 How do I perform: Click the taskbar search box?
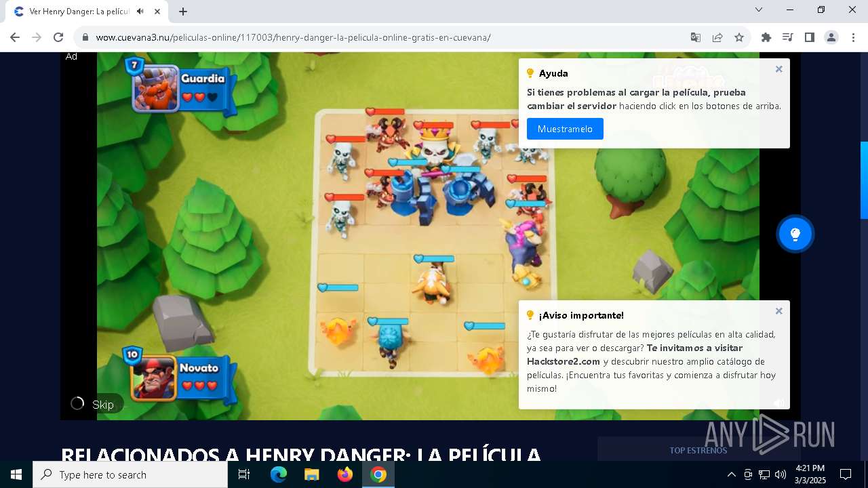tap(130, 474)
